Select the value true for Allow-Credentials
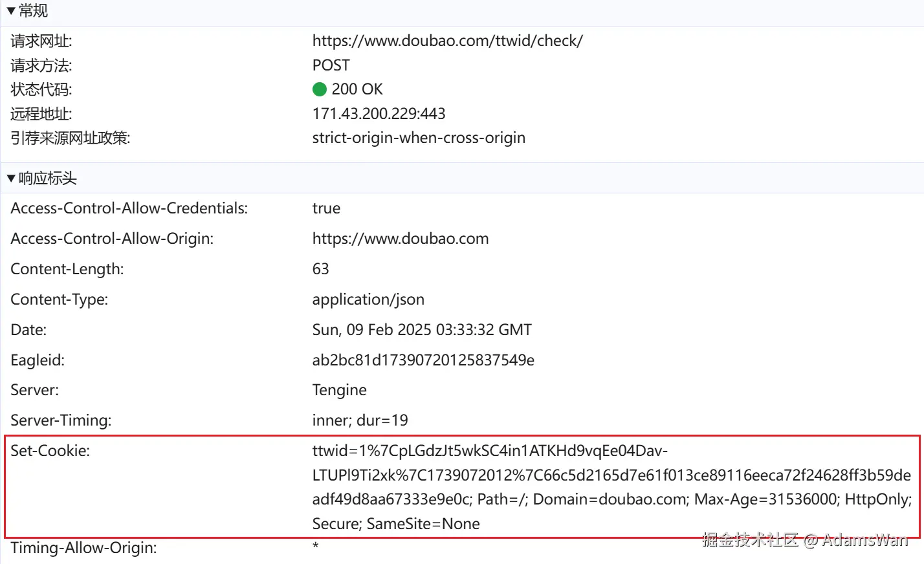The width and height of the screenshot is (924, 564). [326, 208]
